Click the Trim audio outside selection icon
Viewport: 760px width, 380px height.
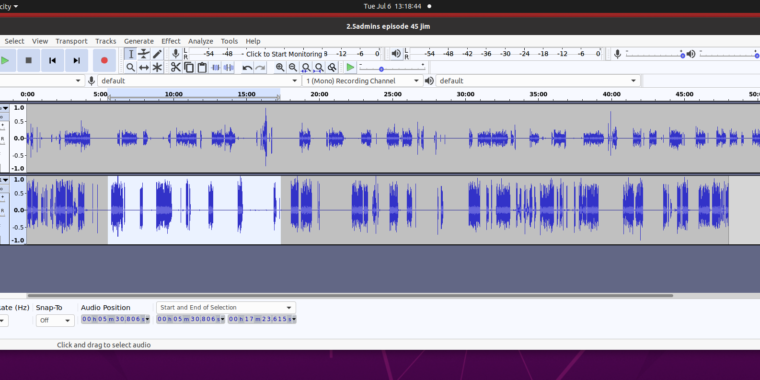coord(216,67)
